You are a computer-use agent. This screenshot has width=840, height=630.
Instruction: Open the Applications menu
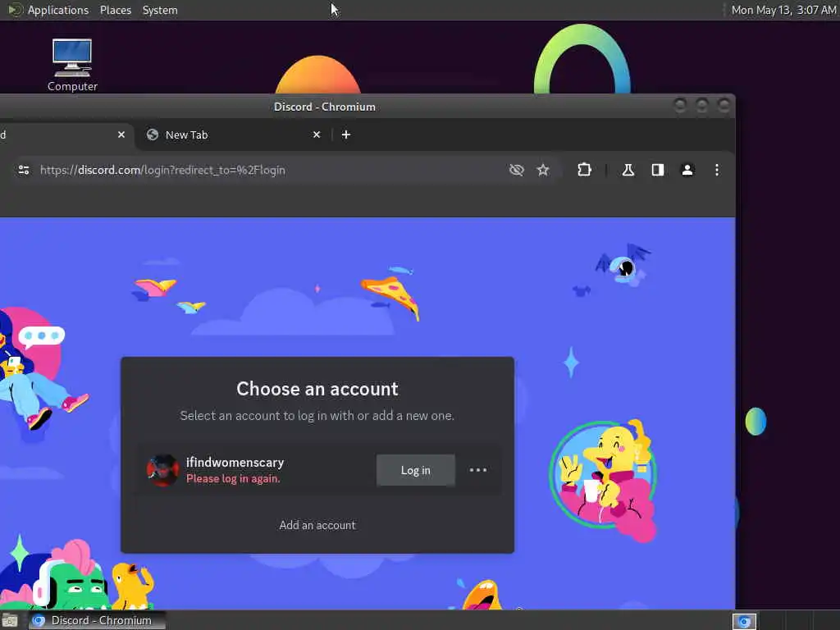pos(58,10)
